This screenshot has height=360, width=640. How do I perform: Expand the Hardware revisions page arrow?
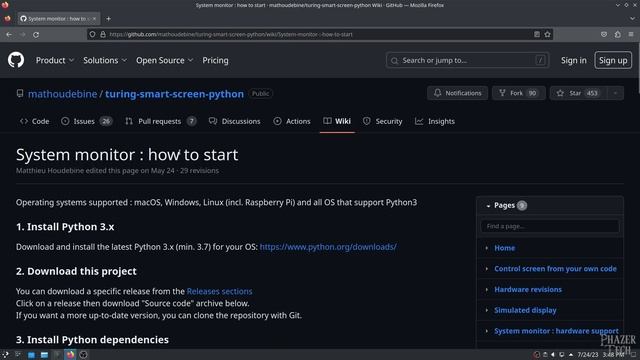487,289
